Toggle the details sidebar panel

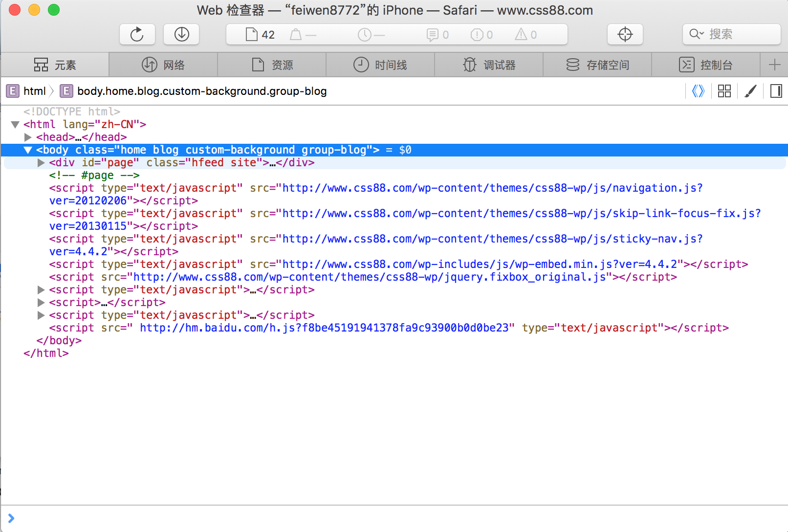click(x=776, y=91)
